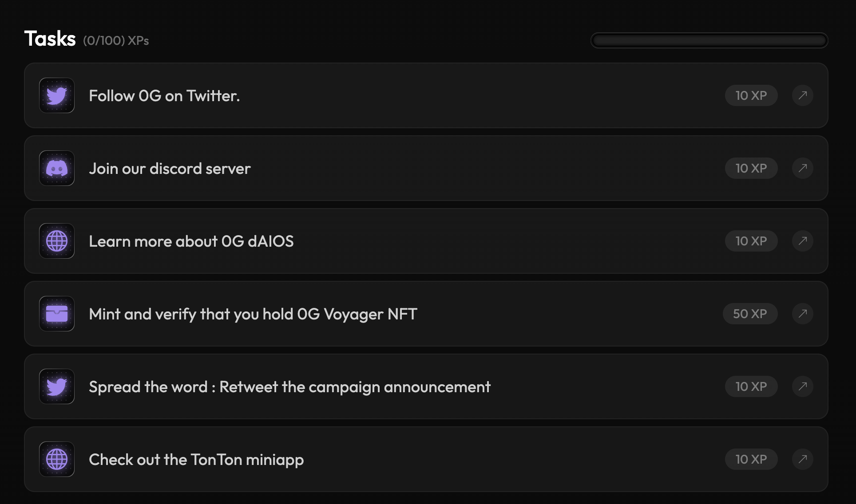Image resolution: width=856 pixels, height=504 pixels.
Task: Click the globe icon for TonTon miniapp
Action: (57, 459)
